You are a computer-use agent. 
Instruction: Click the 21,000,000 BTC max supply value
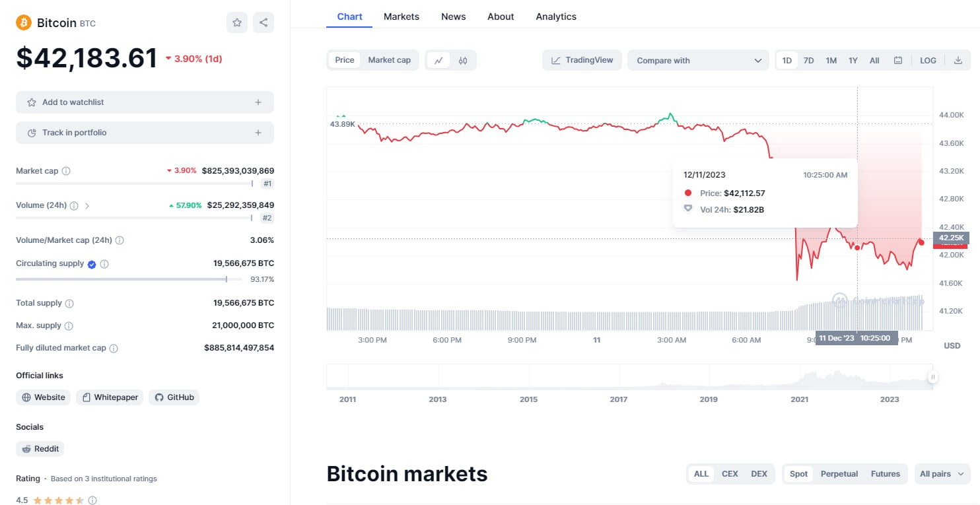(243, 325)
